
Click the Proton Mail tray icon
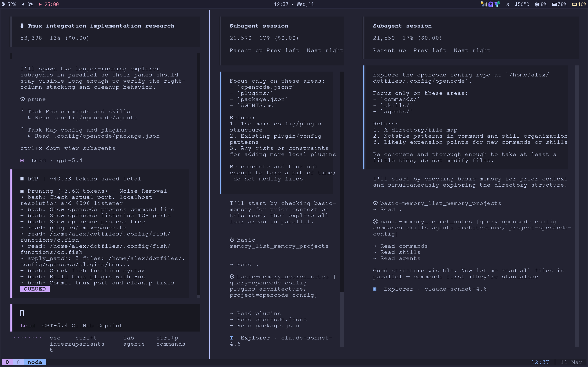click(491, 4)
